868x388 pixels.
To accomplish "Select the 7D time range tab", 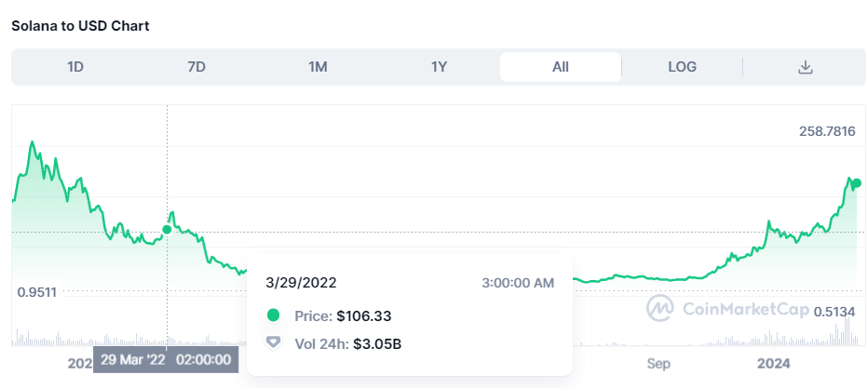I will coord(197,67).
